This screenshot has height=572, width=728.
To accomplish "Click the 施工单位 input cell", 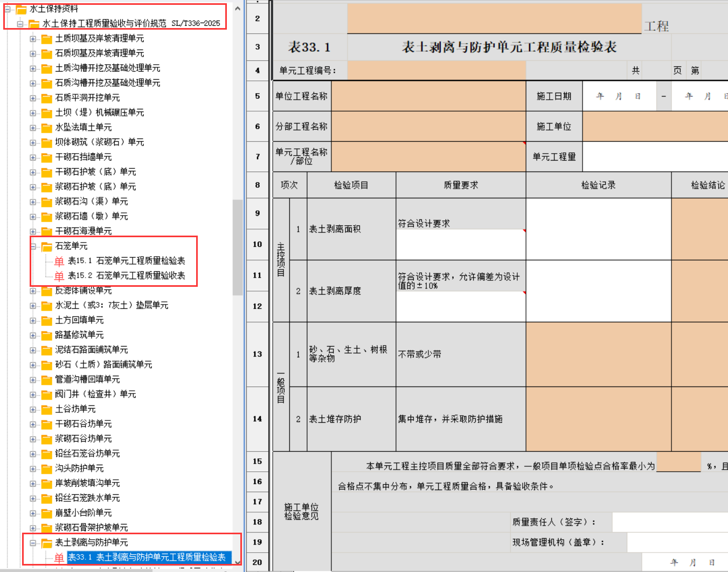I will [655, 126].
